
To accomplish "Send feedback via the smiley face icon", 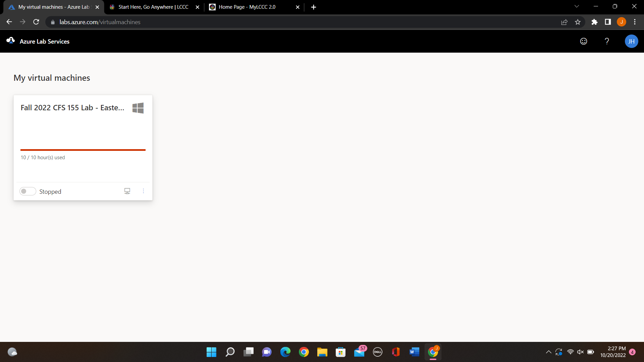I will [x=583, y=41].
